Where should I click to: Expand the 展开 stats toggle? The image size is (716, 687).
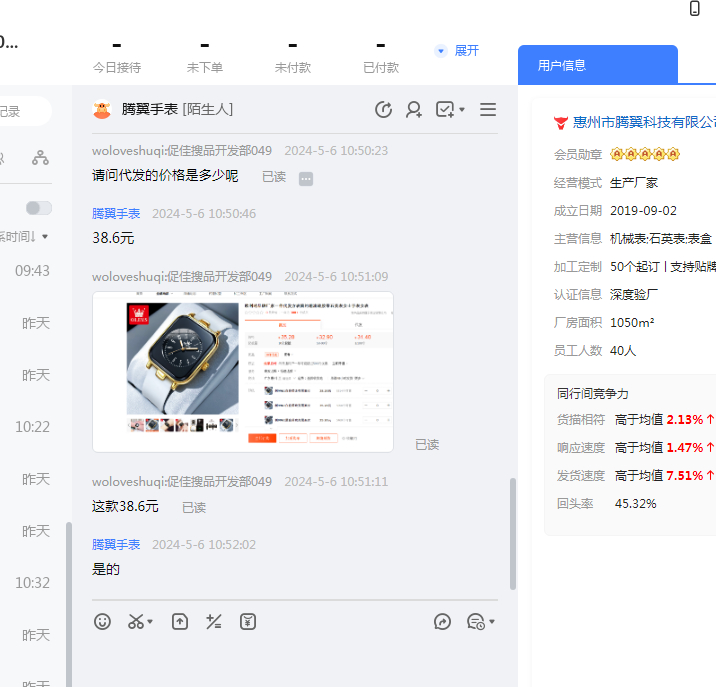tap(457, 50)
